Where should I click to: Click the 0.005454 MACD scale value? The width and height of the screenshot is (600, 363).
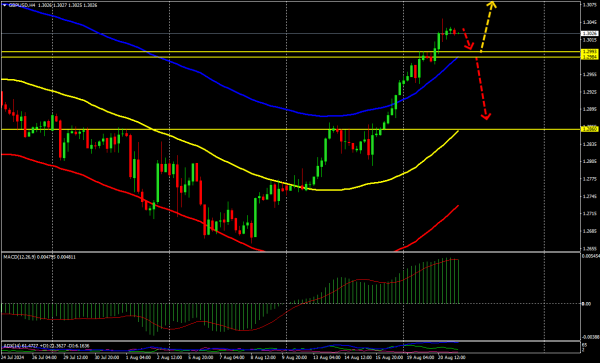591,255
